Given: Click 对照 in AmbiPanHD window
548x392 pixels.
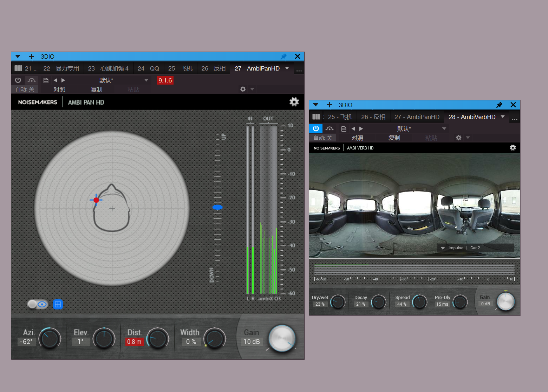Looking at the screenshot, I should tap(59, 89).
